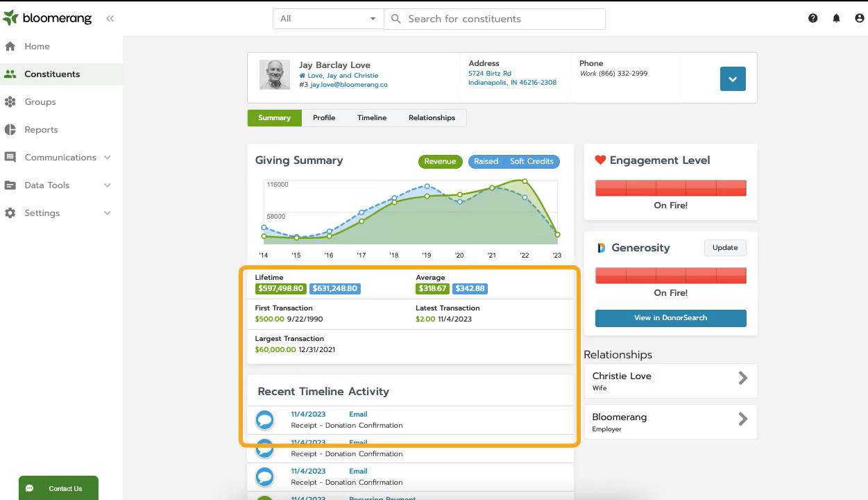Click View in DonorSearch button
The width and height of the screenshot is (868, 500).
(671, 318)
